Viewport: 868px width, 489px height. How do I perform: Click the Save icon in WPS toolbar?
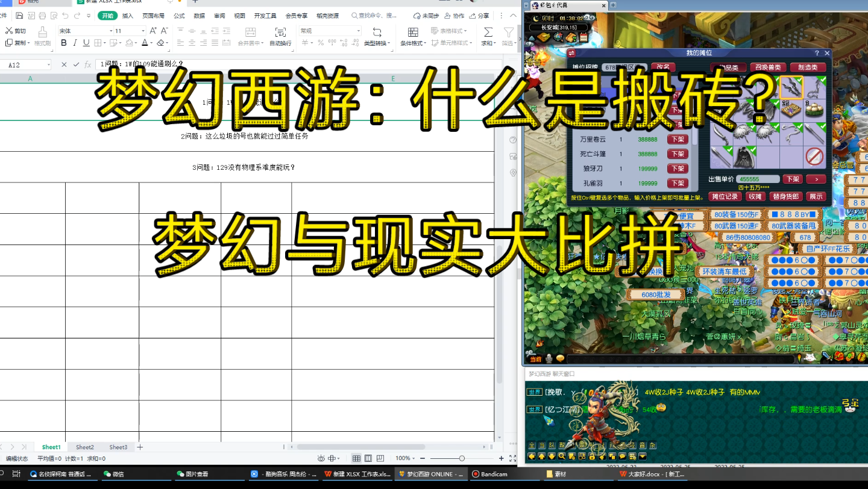[20, 16]
